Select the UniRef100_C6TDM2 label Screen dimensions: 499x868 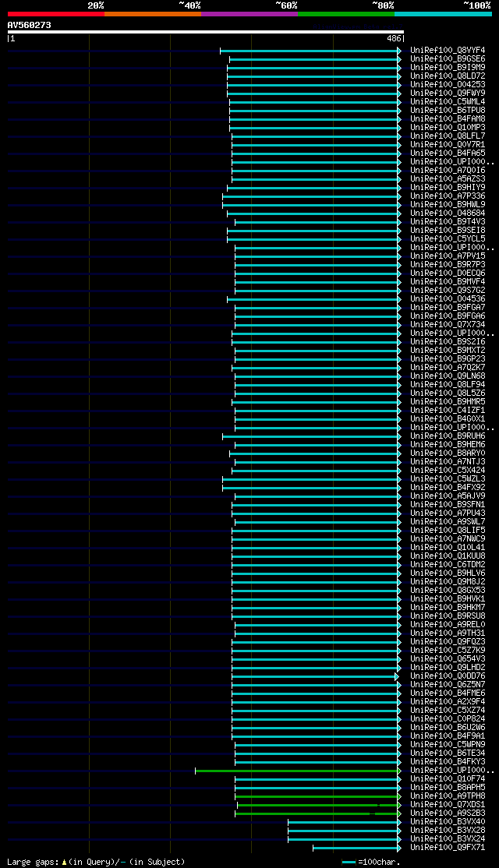pyautogui.click(x=448, y=565)
